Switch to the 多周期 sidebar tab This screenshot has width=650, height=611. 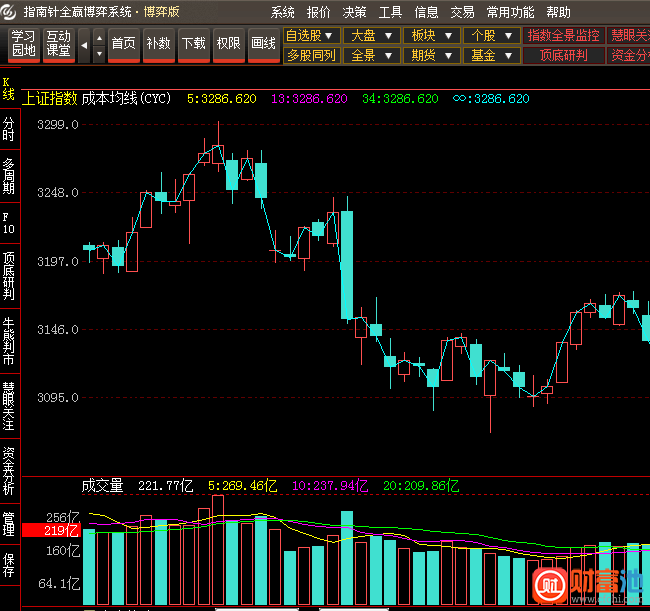point(9,176)
